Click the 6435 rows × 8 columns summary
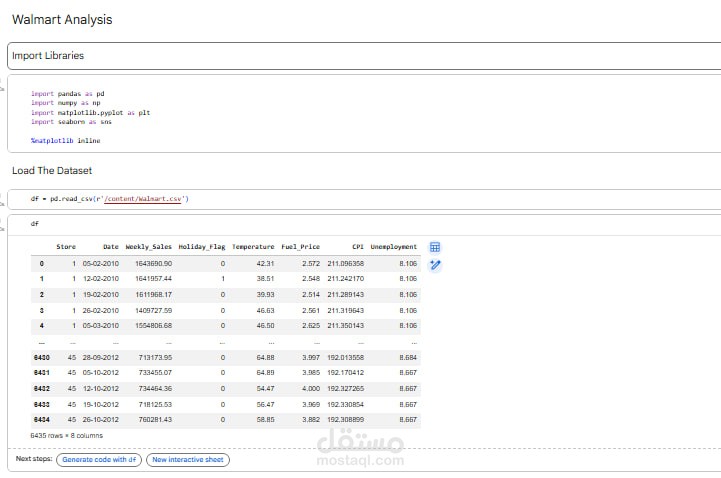Image resolution: width=721 pixels, height=478 pixels. pyautogui.click(x=67, y=436)
